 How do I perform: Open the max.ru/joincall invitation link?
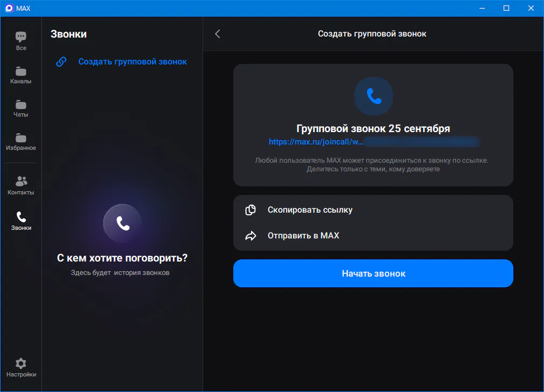click(x=316, y=142)
